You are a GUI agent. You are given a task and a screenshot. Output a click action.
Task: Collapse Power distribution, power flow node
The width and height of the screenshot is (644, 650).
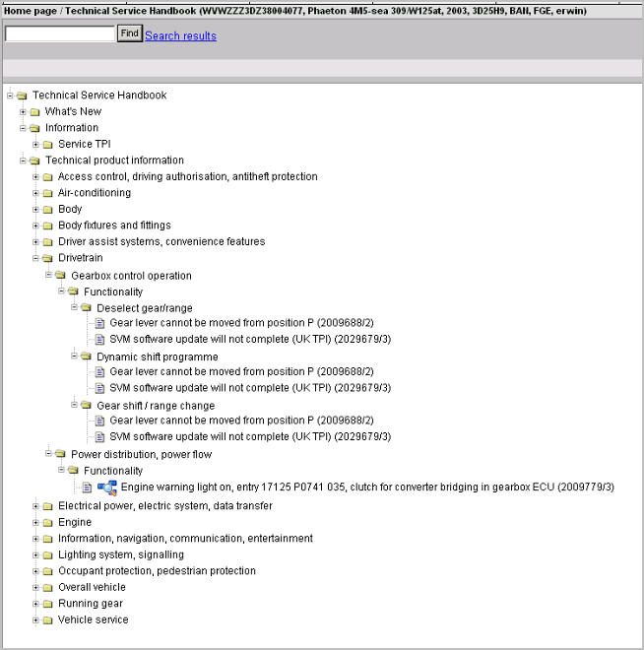[x=49, y=453]
